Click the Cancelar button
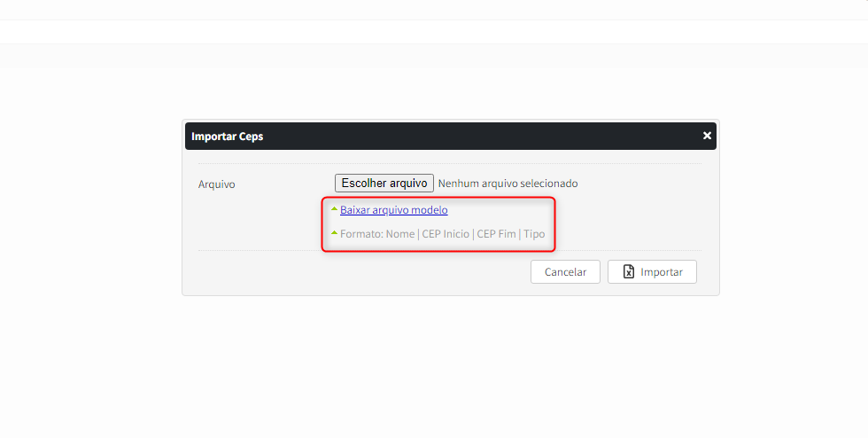The height and width of the screenshot is (438, 868). (x=565, y=271)
